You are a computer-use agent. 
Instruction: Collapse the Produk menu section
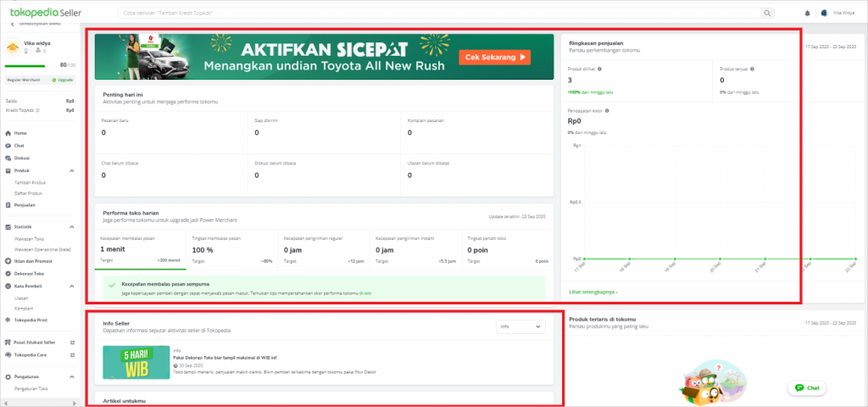pos(71,170)
